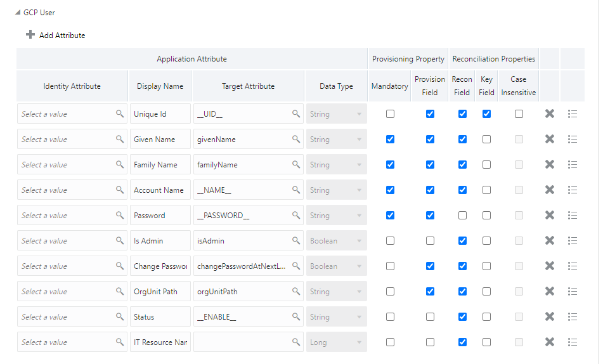603x364 pixels.
Task: Click the Provisioning Property header
Action: click(x=408, y=59)
